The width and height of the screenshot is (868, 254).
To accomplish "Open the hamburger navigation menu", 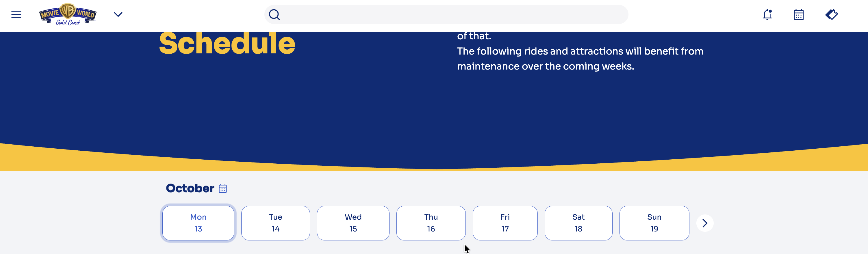I will point(16,14).
